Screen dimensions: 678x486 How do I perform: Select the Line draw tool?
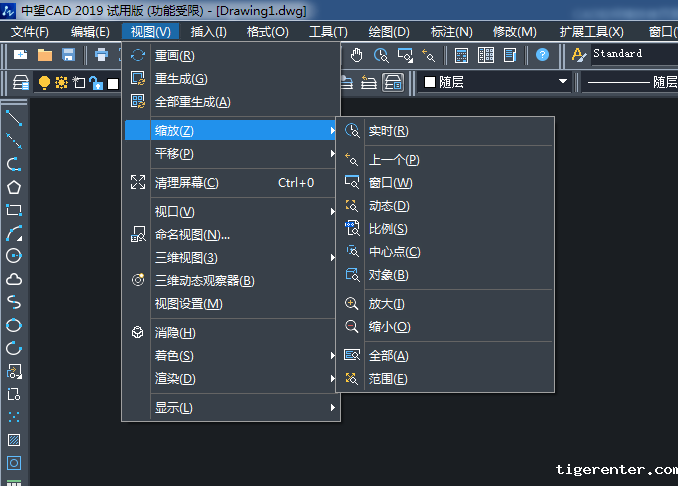(14, 118)
